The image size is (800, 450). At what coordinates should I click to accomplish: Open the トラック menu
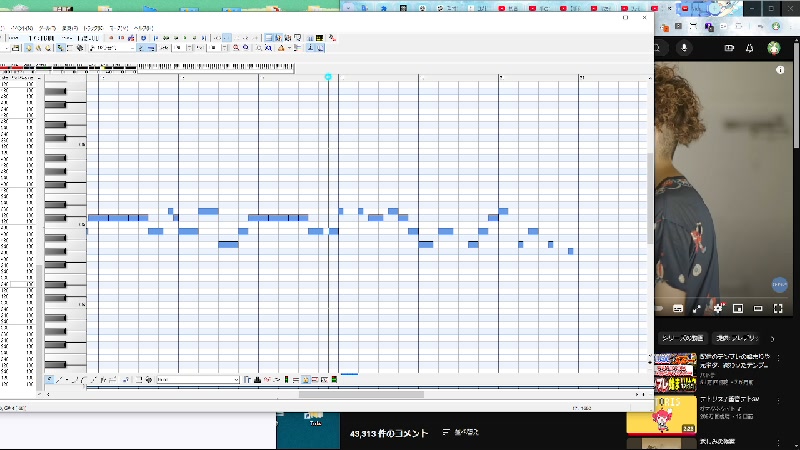pyautogui.click(x=93, y=28)
